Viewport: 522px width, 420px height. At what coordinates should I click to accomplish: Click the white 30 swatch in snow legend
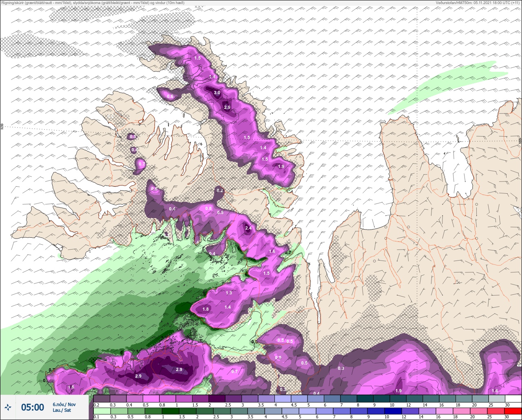click(x=513, y=398)
